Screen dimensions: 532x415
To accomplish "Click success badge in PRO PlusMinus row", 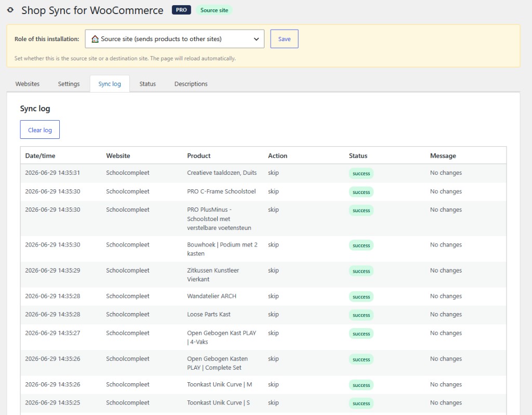I will [x=361, y=210].
